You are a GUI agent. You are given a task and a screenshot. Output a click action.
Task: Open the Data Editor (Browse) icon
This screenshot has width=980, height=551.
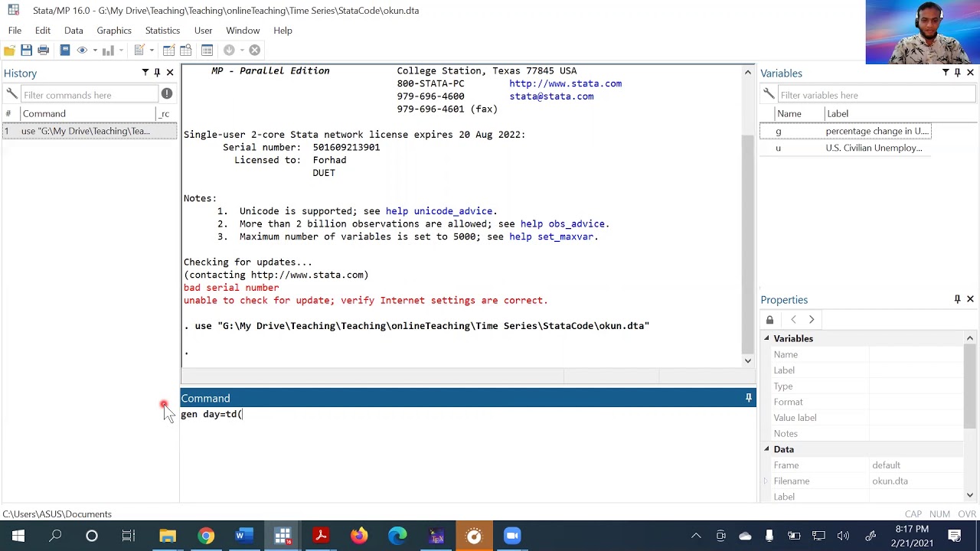pos(187,51)
